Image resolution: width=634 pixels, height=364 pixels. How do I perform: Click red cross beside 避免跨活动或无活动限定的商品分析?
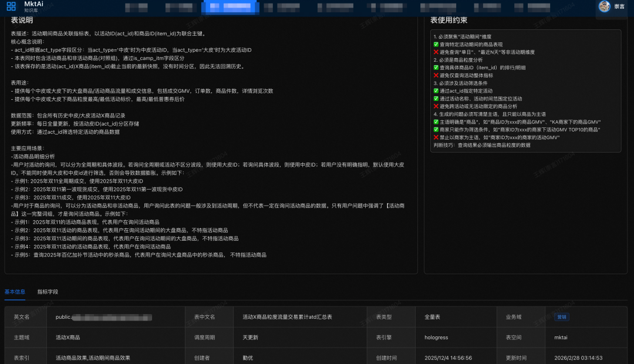pos(436,106)
